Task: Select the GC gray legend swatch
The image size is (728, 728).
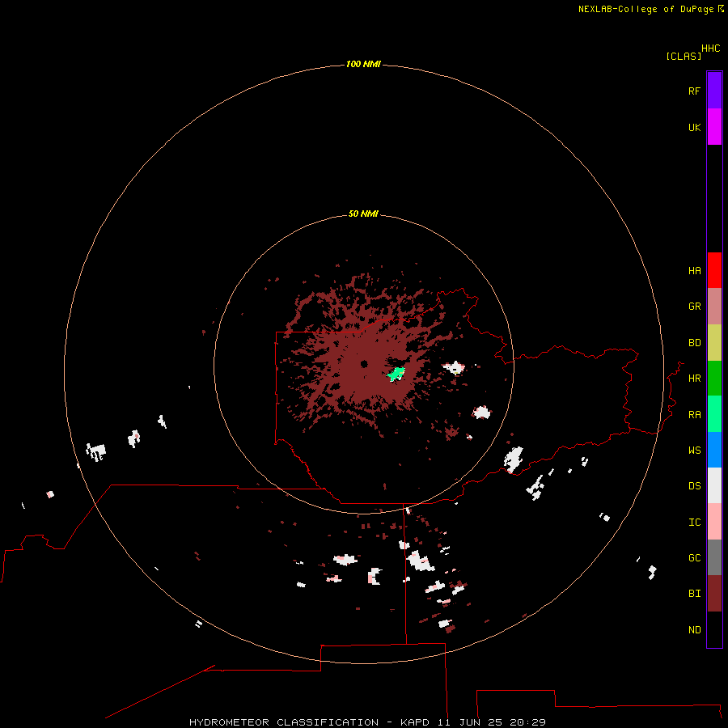Action: (714, 557)
